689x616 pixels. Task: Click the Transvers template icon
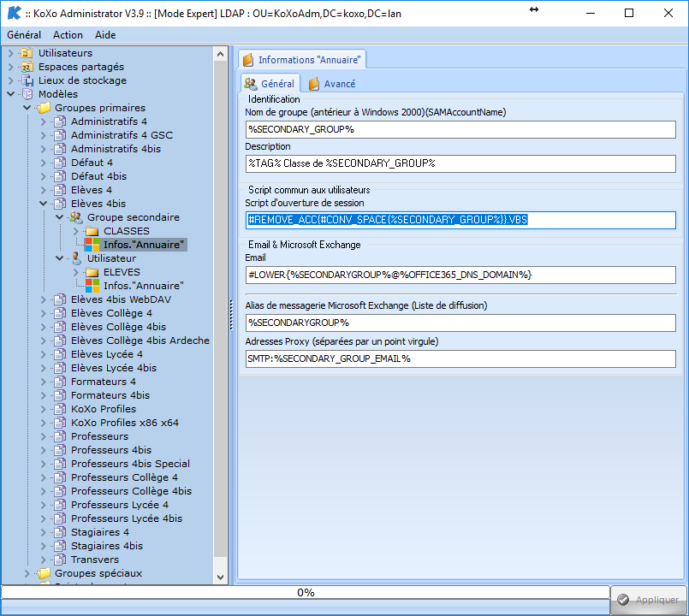tap(60, 560)
